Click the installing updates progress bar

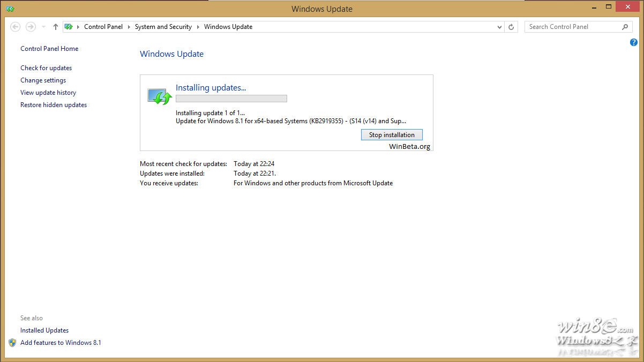[231, 99]
